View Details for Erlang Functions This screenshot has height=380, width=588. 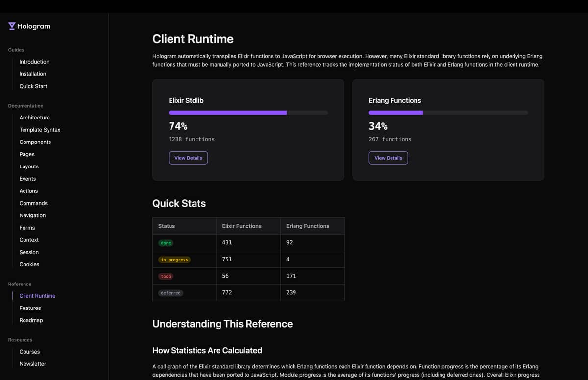pyautogui.click(x=388, y=158)
